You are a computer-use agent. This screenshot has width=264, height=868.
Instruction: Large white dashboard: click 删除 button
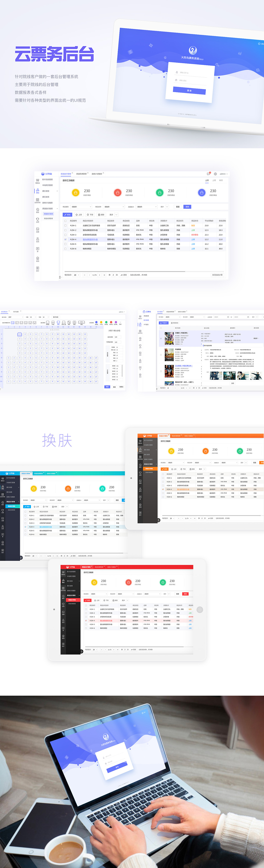point(101,215)
